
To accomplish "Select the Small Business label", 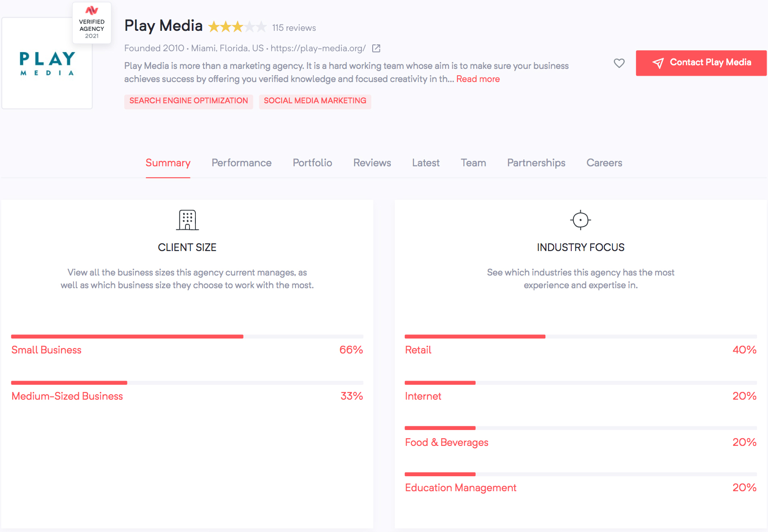I will point(46,350).
